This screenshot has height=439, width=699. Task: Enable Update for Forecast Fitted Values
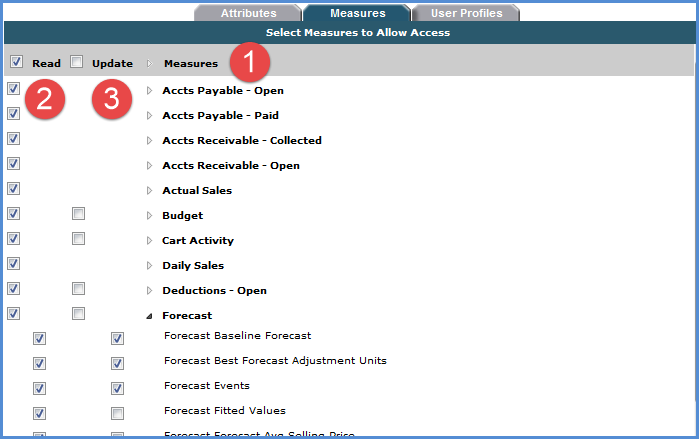pos(117,413)
